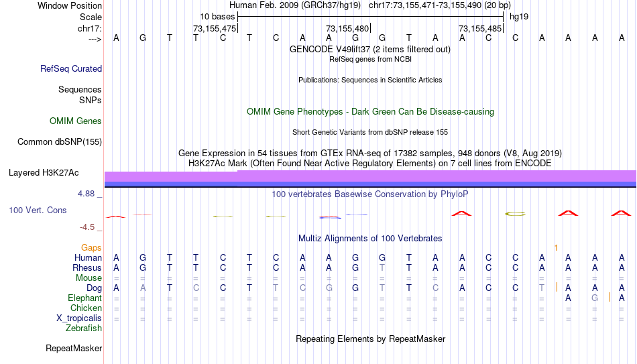Click the Elephant alignment row label
The width and height of the screenshot is (637, 364).
(x=84, y=298)
